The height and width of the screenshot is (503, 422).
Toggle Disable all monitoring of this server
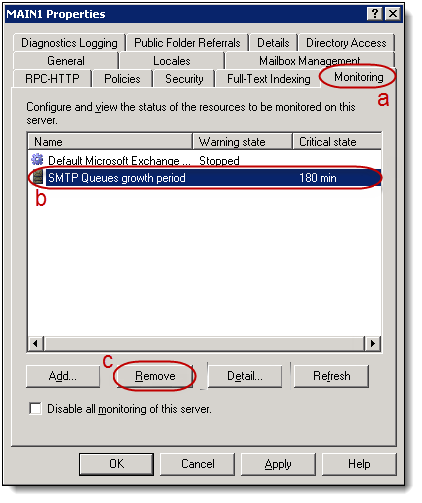pyautogui.click(x=35, y=408)
